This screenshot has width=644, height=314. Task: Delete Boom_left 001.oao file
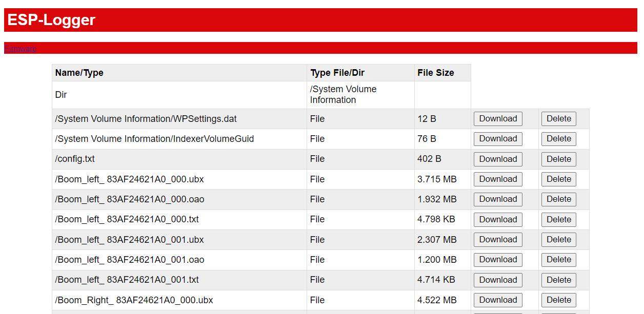558,260
